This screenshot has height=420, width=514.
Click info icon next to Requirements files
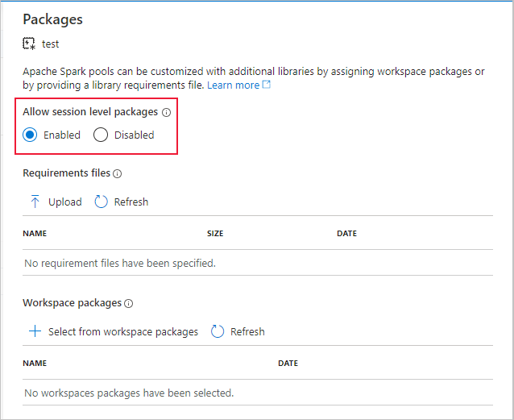118,173
